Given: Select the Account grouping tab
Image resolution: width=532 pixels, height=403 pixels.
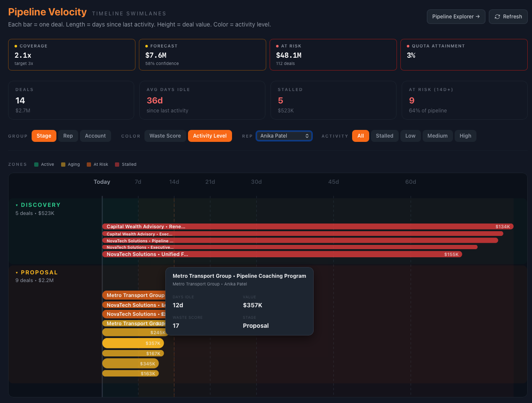Looking at the screenshot, I should [95, 136].
